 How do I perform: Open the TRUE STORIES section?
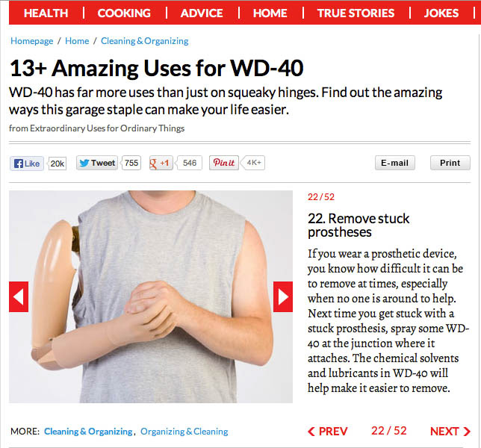coord(356,13)
